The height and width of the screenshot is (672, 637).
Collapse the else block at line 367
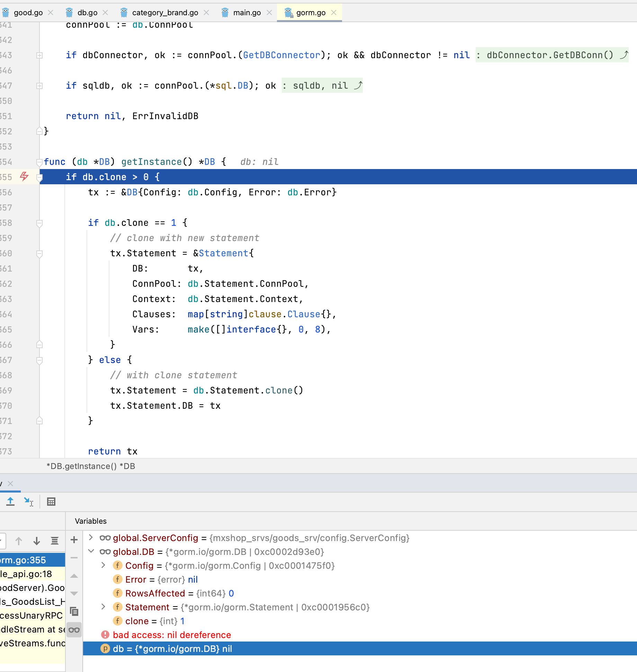click(39, 360)
